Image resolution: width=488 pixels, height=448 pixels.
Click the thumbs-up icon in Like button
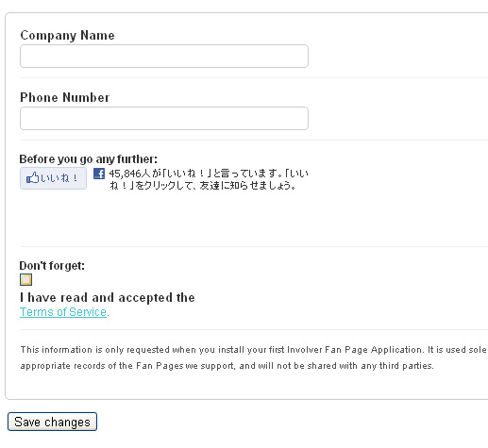[32, 178]
